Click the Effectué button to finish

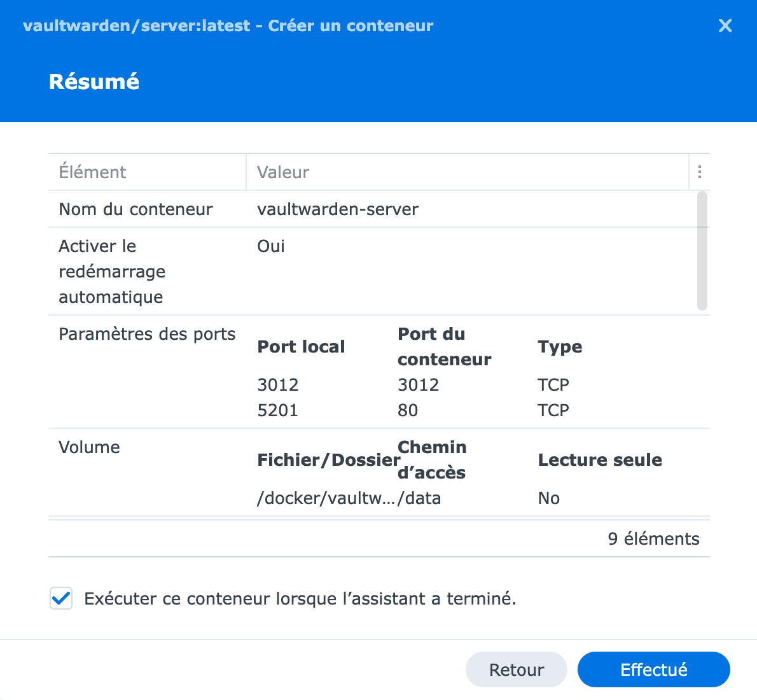coord(653,669)
